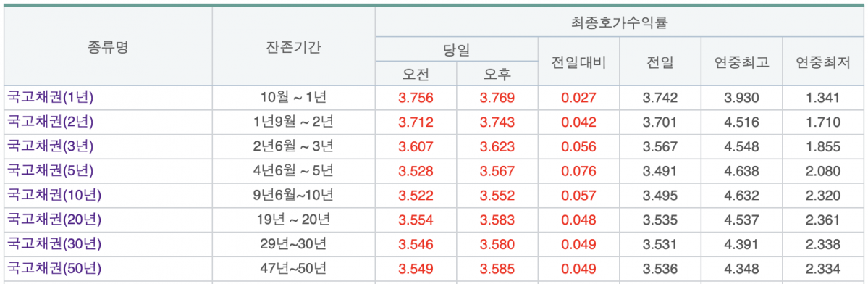Click previous-day yield 3.531
Image resolution: width=868 pixels, height=284 pixels.
pyautogui.click(x=660, y=244)
